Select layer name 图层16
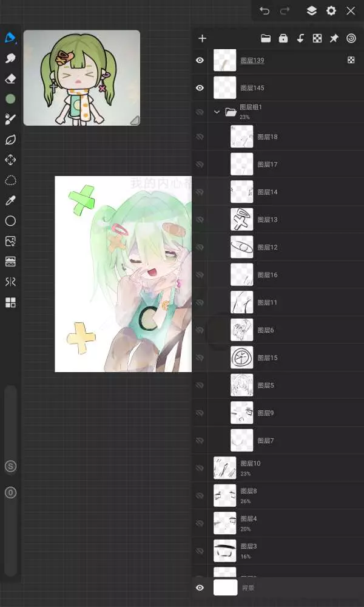 pyautogui.click(x=268, y=275)
